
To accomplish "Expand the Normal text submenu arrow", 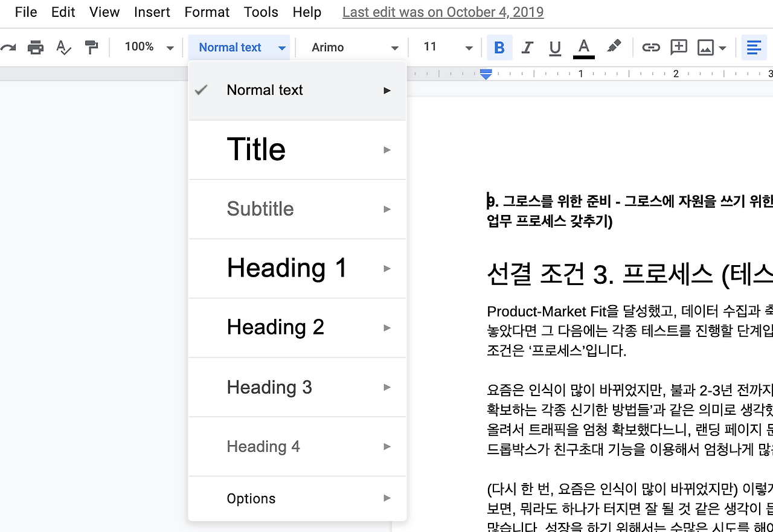I will (x=387, y=91).
